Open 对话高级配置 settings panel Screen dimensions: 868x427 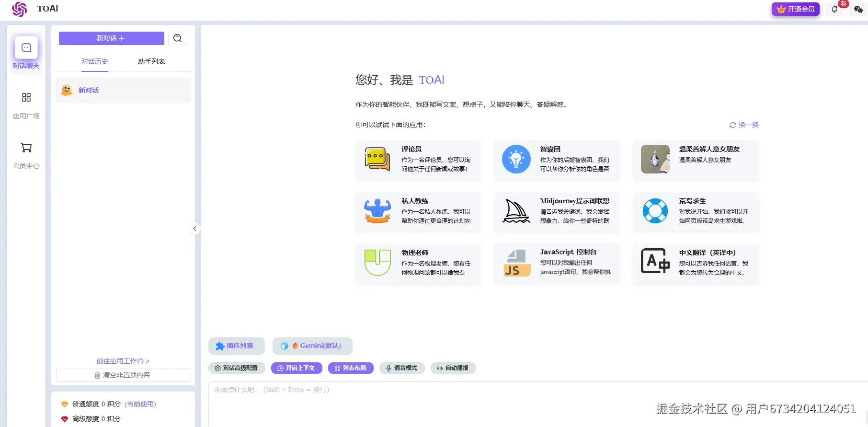[x=237, y=368]
